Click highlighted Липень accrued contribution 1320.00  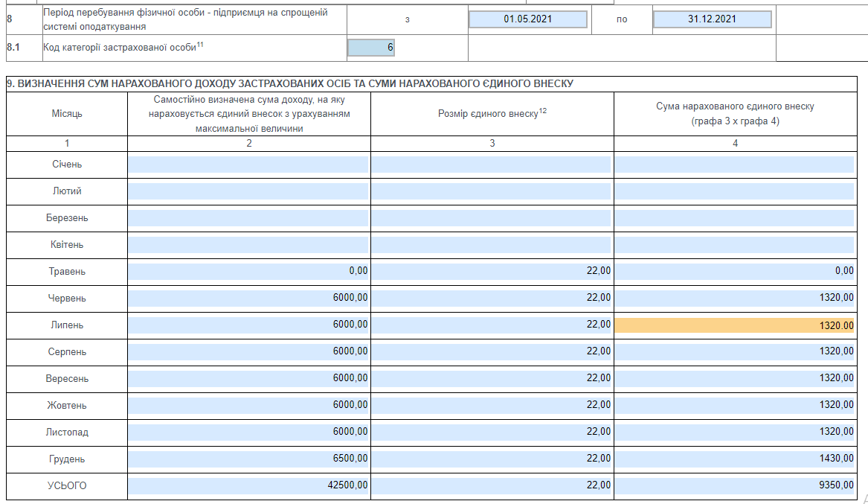tap(735, 325)
